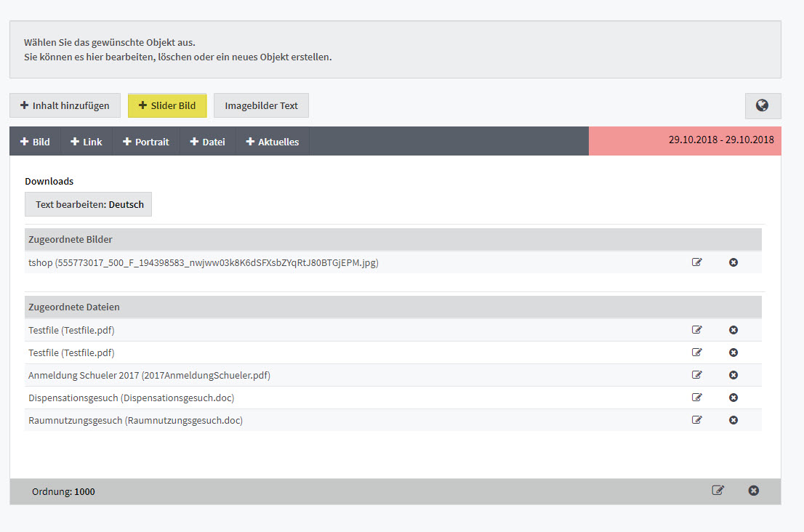Add a Datei to the block
The height and width of the screenshot is (532, 804).
[x=208, y=142]
